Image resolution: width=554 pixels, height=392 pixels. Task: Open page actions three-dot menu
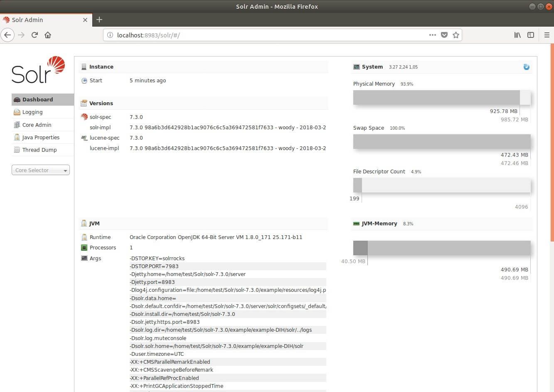click(x=433, y=35)
